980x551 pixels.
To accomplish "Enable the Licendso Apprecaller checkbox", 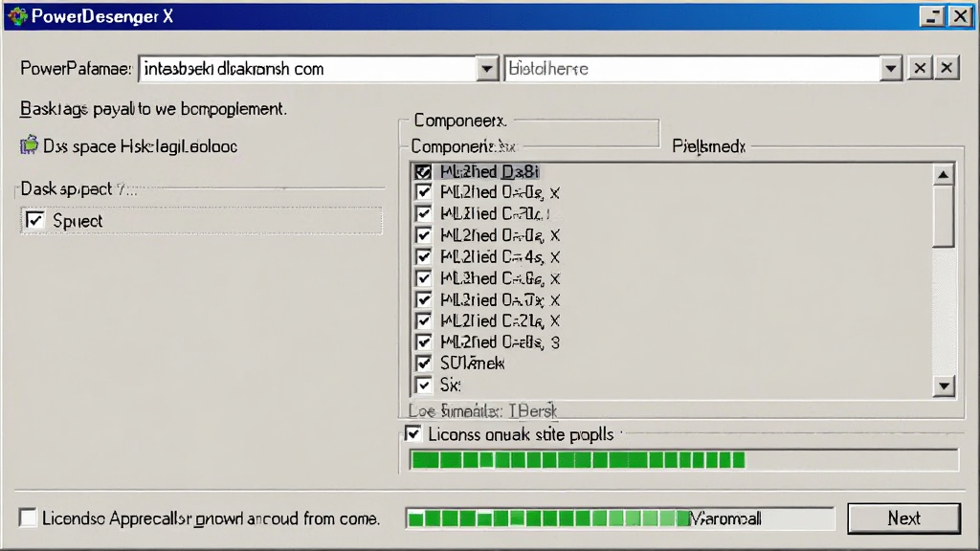I will pos(28,518).
